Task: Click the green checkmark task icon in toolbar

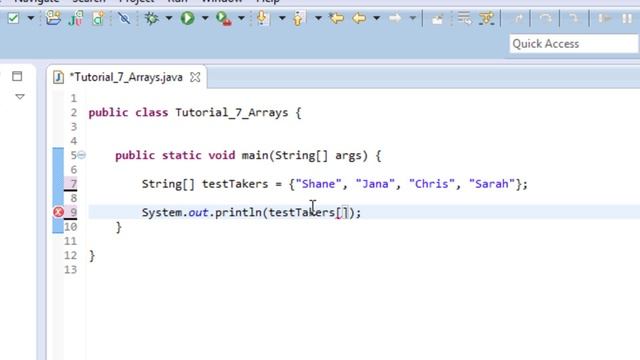Action: pos(13,18)
